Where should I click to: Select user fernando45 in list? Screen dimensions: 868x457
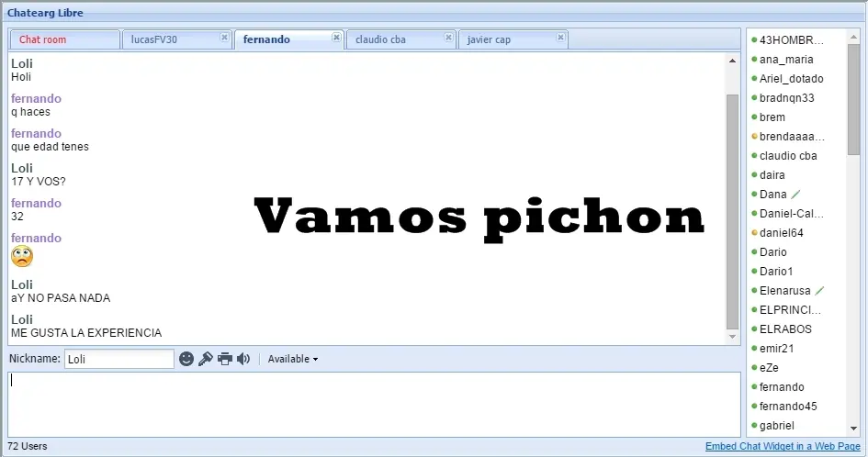pyautogui.click(x=788, y=407)
